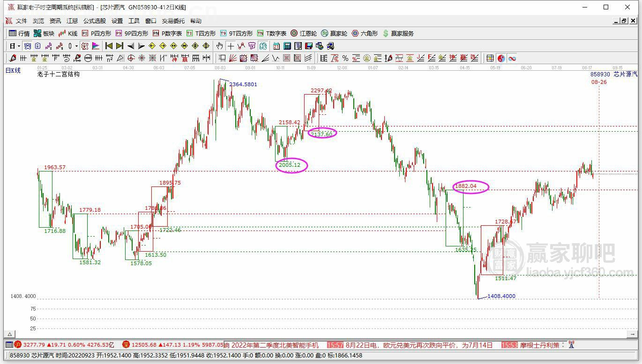Step back with the left triangle arrow
Viewport: 642px width, 364px height.
(x=131, y=46)
